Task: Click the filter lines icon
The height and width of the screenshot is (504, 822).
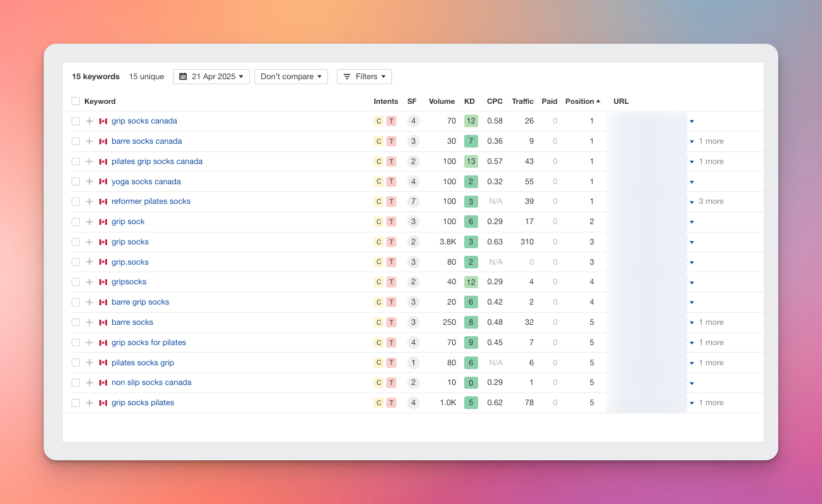Action: click(x=347, y=77)
